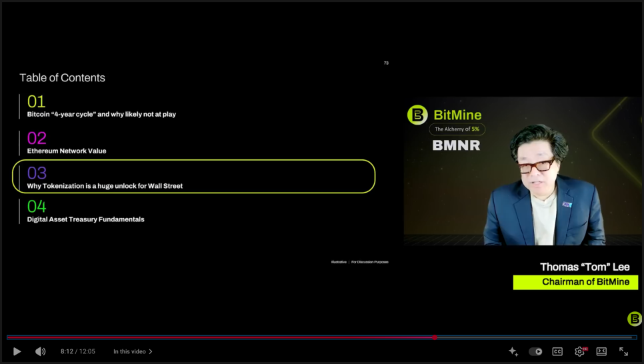Enter full screen mode
644x364 pixels.
coord(624,351)
